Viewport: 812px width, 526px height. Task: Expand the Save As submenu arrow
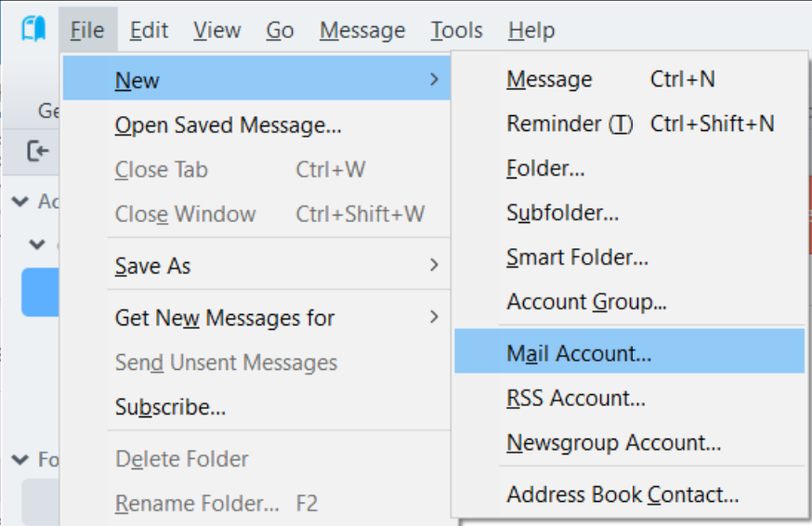433,266
